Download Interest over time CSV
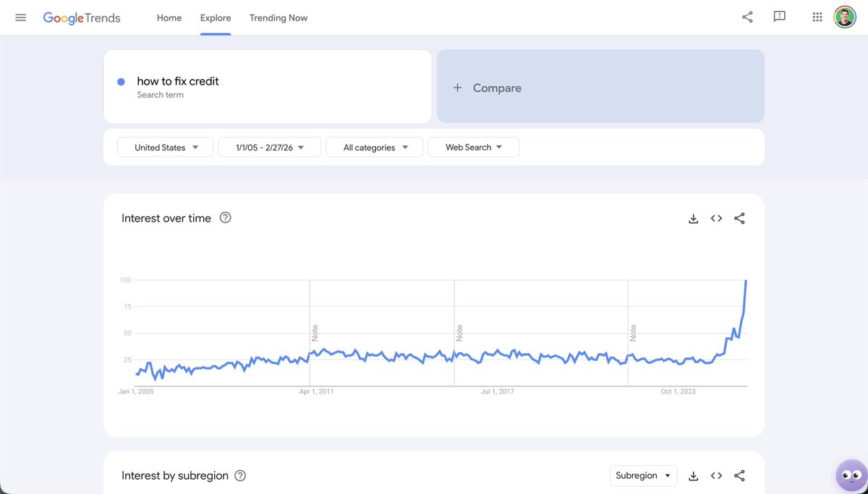Image resolution: width=868 pixels, height=494 pixels. click(x=693, y=218)
